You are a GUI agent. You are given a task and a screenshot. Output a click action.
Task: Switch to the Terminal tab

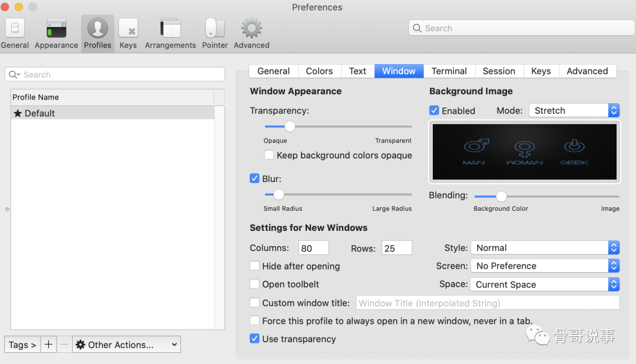(x=449, y=71)
